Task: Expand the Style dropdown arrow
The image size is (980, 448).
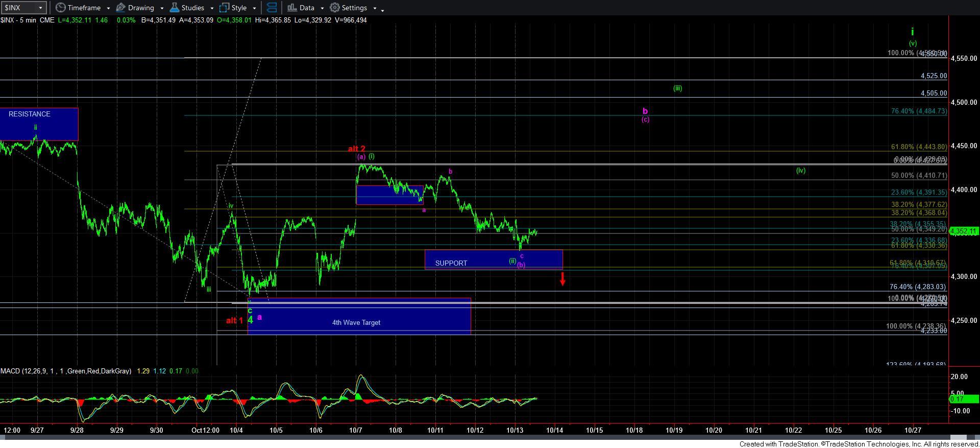Action: (254, 8)
